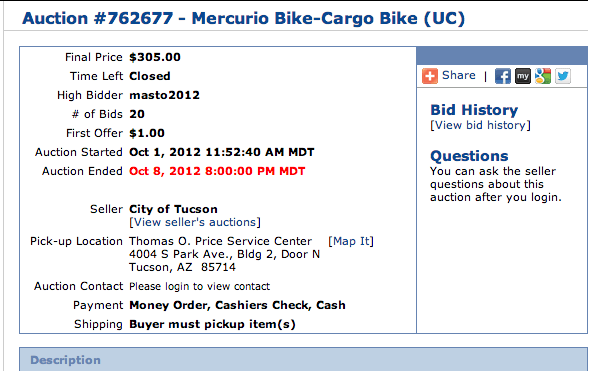The image size is (595, 371).
Task: Click the Thomas O. Price Service Center text
Action: (x=220, y=241)
